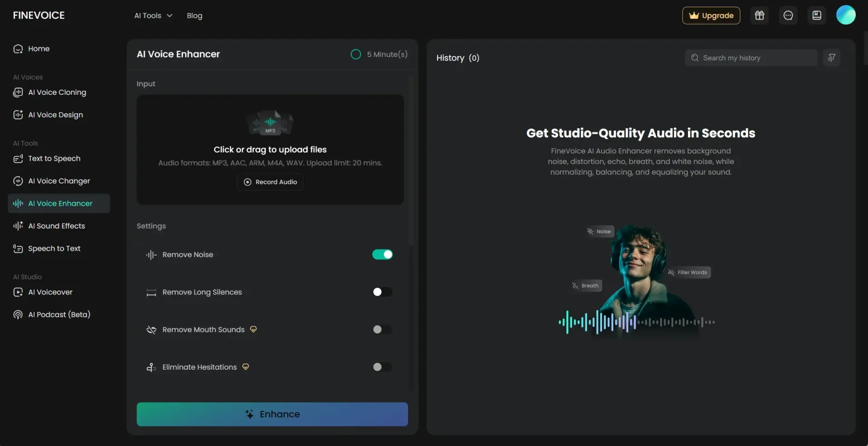Screen dimensions: 868x446
Task: Open the chat support icon
Action: tap(788, 16)
